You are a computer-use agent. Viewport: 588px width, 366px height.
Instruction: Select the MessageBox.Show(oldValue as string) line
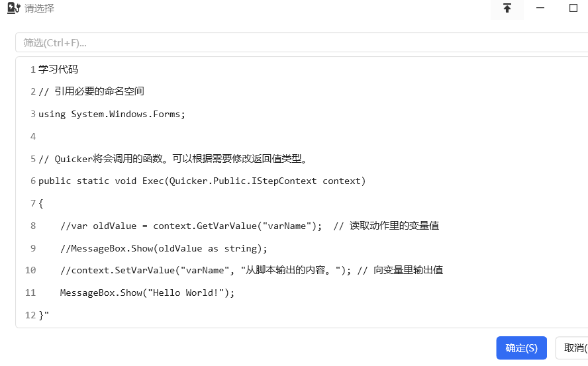pos(302,248)
